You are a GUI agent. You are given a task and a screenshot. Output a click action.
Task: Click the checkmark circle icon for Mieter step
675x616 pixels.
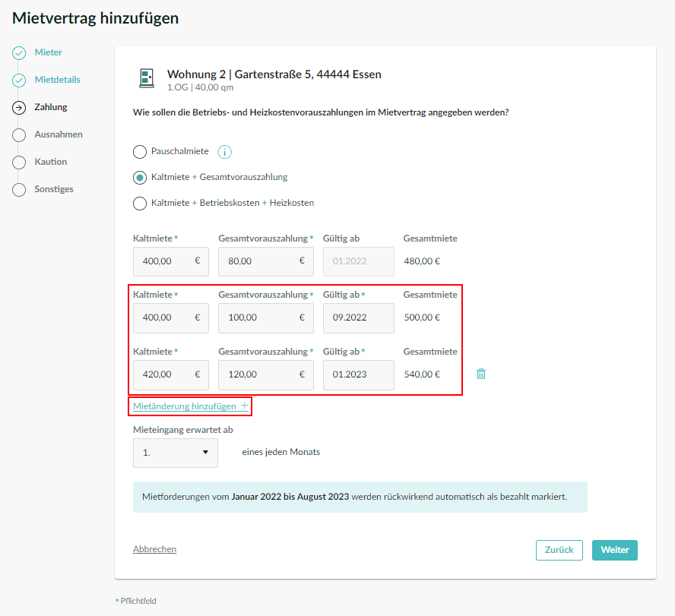19,53
